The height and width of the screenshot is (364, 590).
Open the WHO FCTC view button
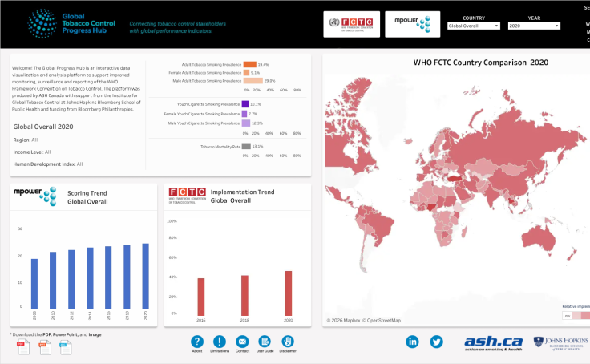(x=351, y=24)
